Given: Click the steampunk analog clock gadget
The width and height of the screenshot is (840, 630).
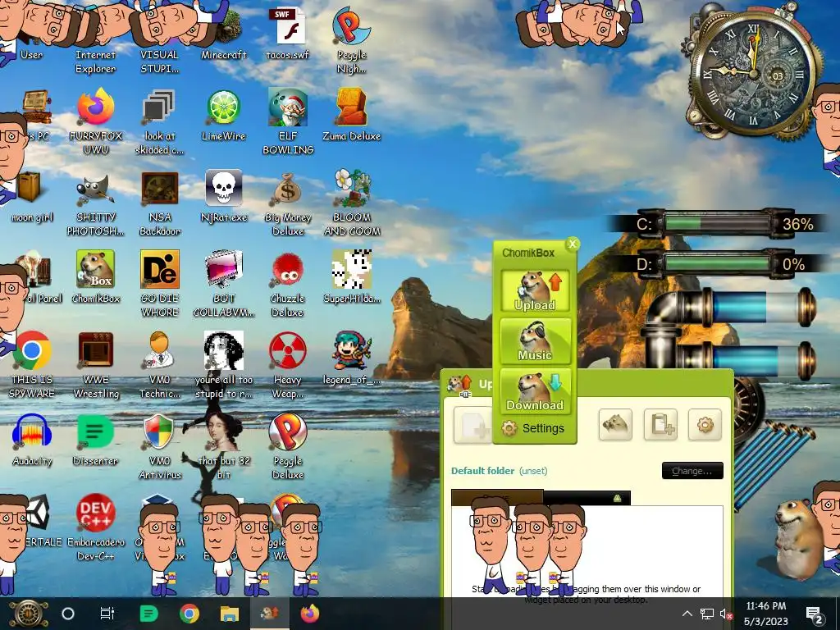Looking at the screenshot, I should click(x=753, y=74).
